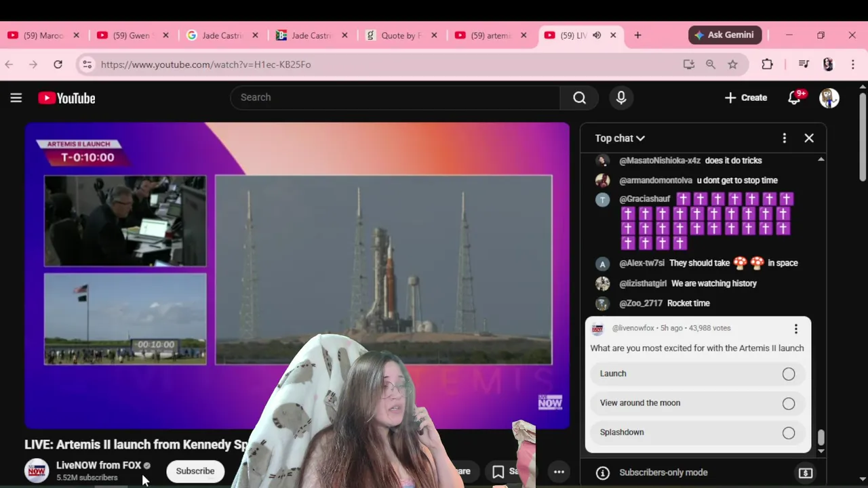Click the search magnifier button
868x488 pixels.
579,98
